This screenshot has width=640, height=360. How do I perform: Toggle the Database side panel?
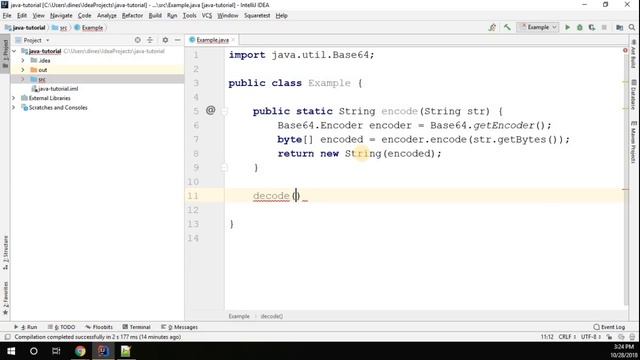(x=633, y=95)
